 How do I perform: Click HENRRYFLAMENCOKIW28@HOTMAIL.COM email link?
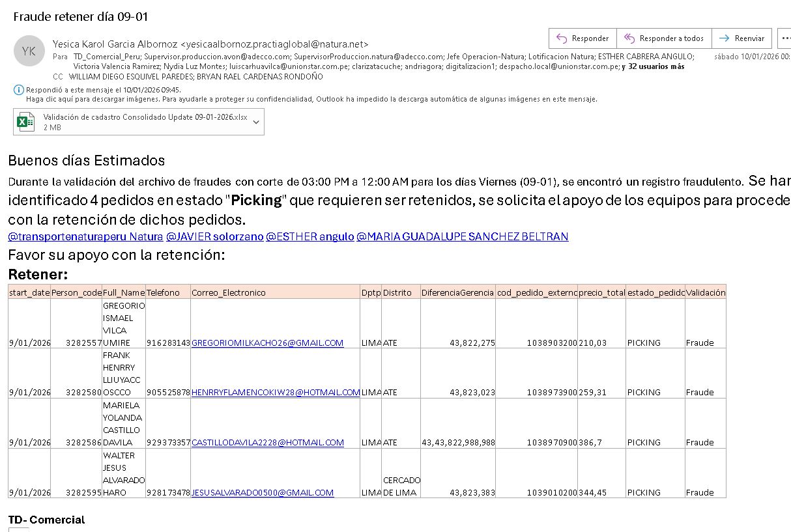[x=275, y=392]
